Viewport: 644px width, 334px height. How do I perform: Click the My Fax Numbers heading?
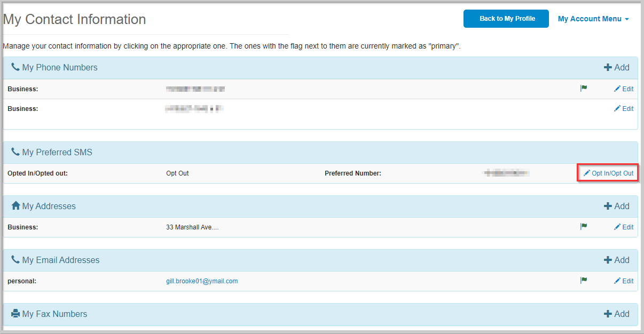tap(54, 314)
